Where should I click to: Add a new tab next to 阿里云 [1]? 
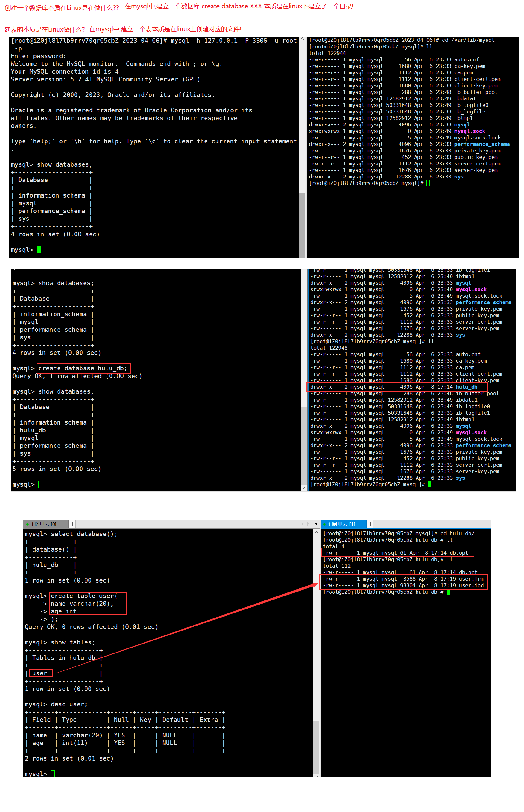click(370, 524)
